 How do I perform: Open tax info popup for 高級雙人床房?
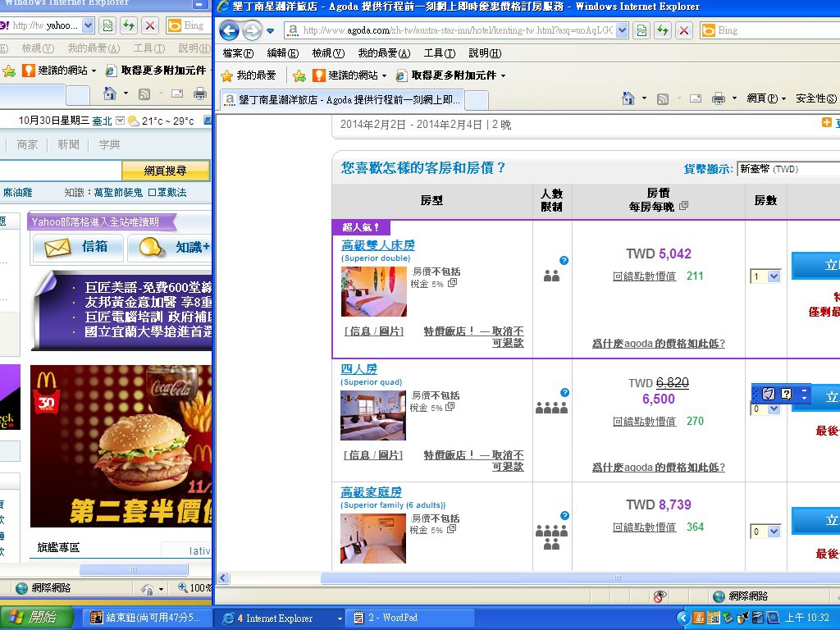pyautogui.click(x=453, y=282)
